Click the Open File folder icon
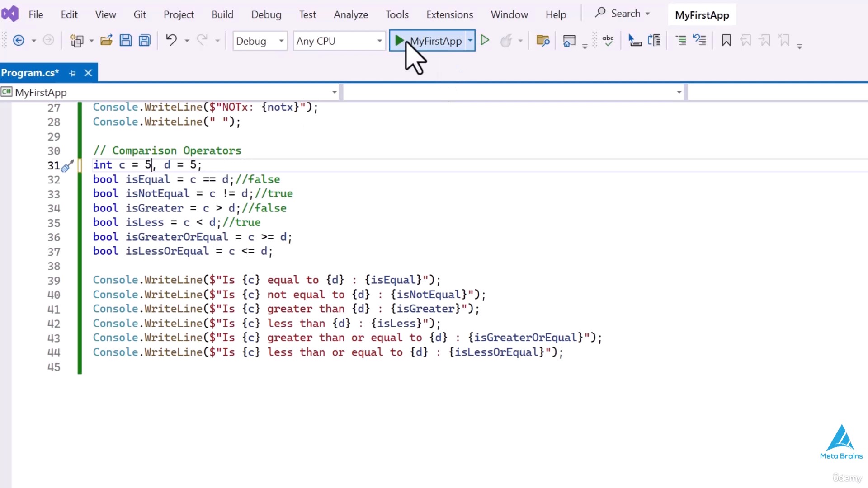This screenshot has width=868, height=488. click(106, 41)
